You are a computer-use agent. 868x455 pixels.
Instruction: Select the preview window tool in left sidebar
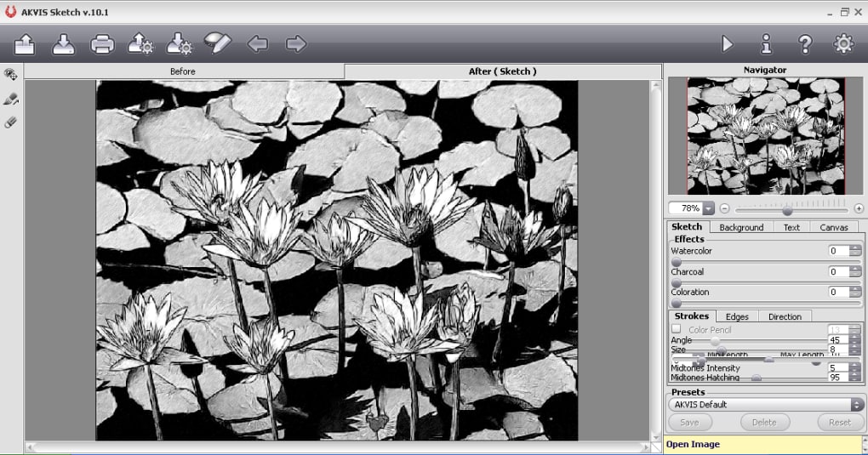[11, 74]
